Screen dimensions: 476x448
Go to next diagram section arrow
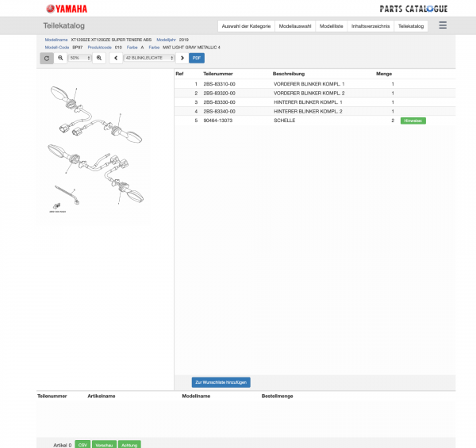point(182,58)
